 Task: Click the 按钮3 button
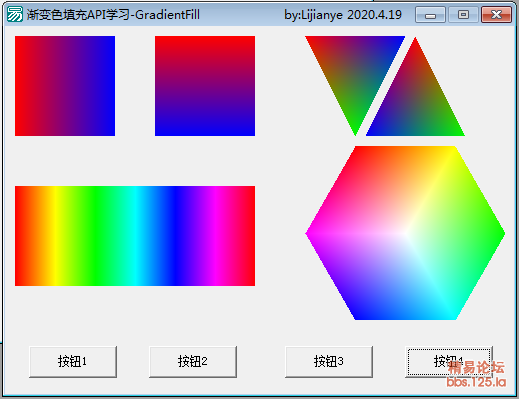pos(329,362)
